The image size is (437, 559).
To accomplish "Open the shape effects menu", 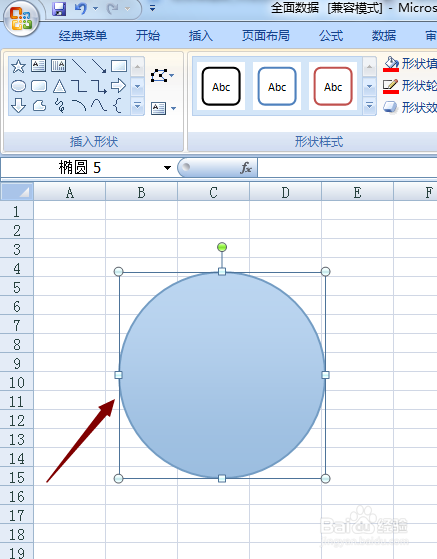I will tap(410, 107).
